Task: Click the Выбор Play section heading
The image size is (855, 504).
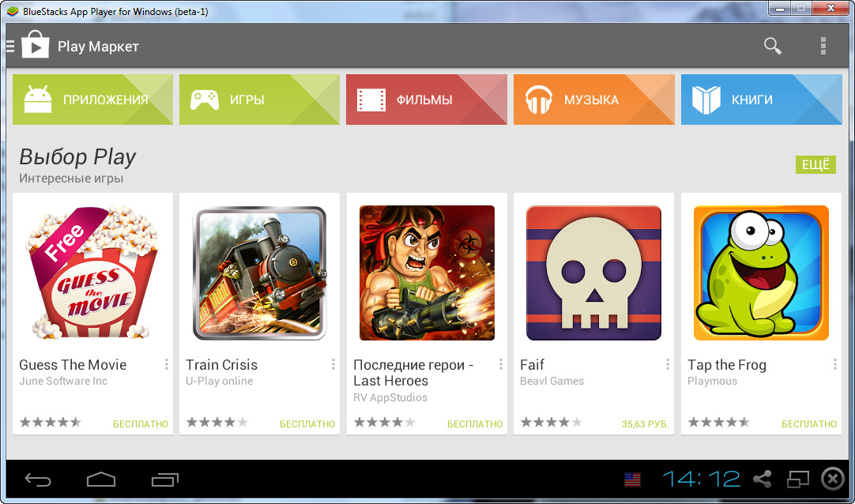Action: click(77, 157)
